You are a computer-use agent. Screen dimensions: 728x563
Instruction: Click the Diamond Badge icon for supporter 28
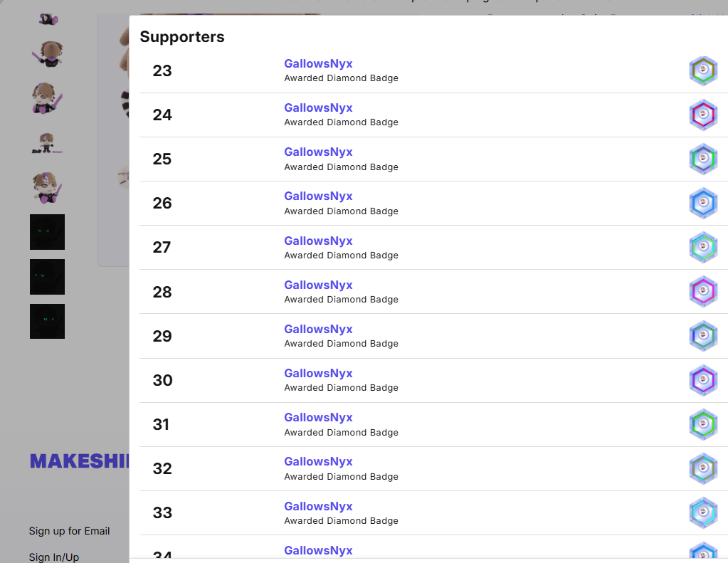click(x=703, y=292)
